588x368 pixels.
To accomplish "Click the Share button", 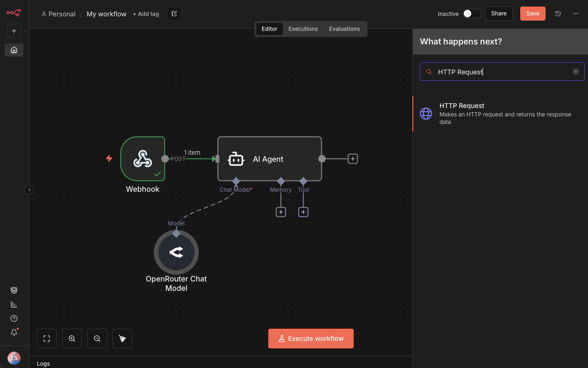I will point(499,14).
